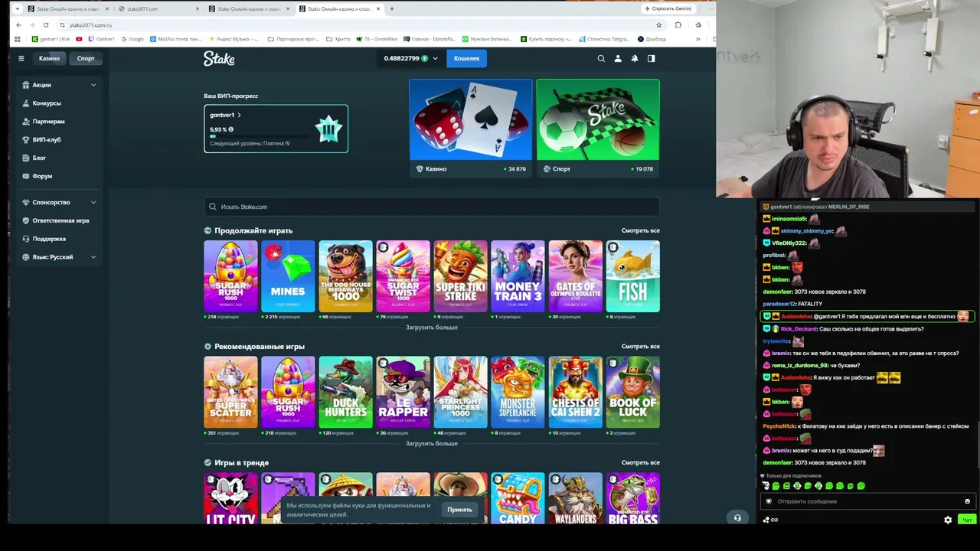
Task: Open the emoji picker in chat input
Action: (x=967, y=501)
